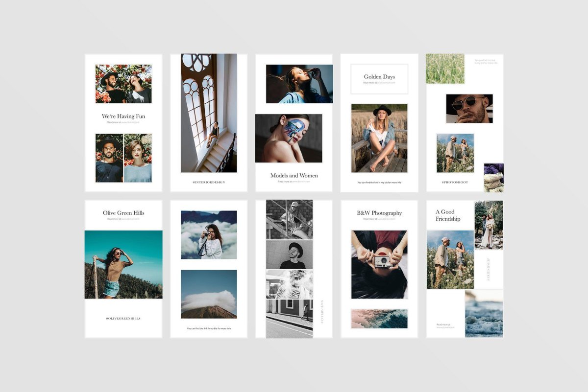The height and width of the screenshot is (392, 588).
Task: Select the woman with blue face paint photo
Action: (x=289, y=138)
